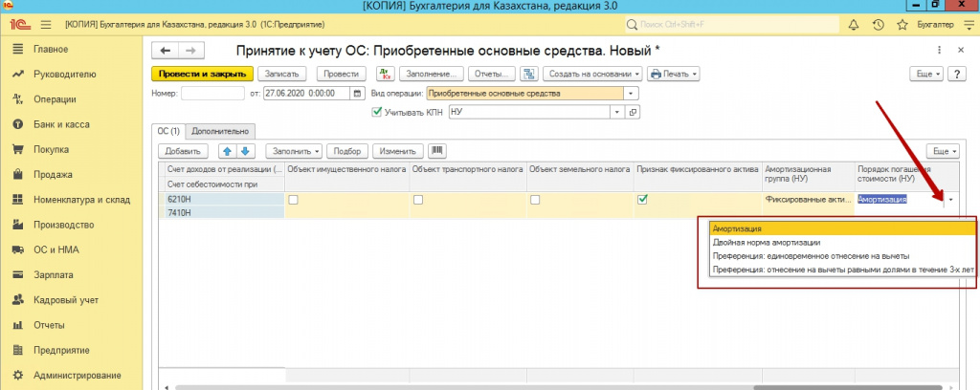
Task: Click global search field Поиск
Action: coord(732,25)
